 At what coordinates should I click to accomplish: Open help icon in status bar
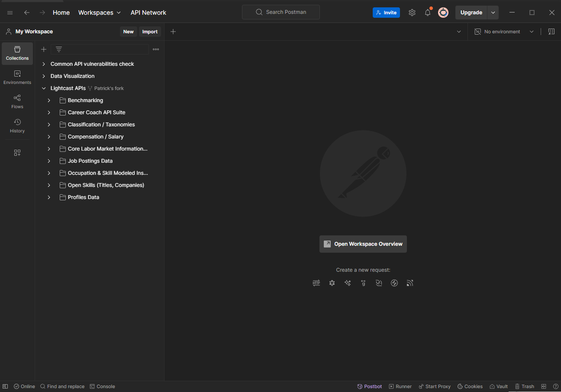coord(556,386)
